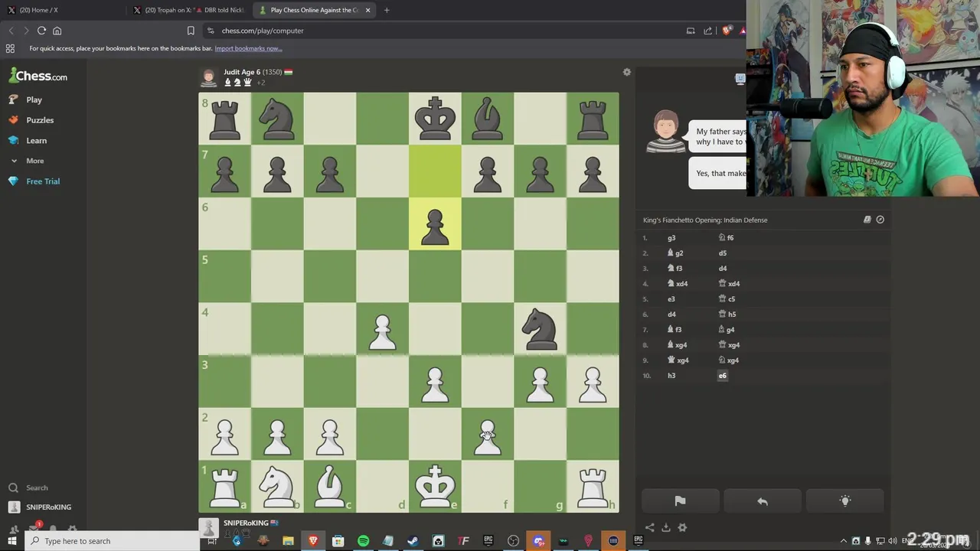Select the white rook on h1
Viewport: 980px width, 551px height.
(593, 486)
